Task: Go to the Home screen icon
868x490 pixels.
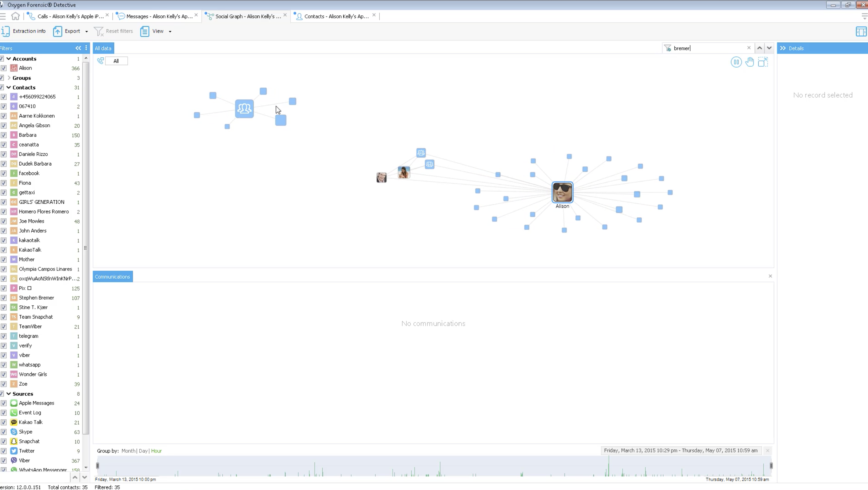Action: pyautogui.click(x=15, y=16)
